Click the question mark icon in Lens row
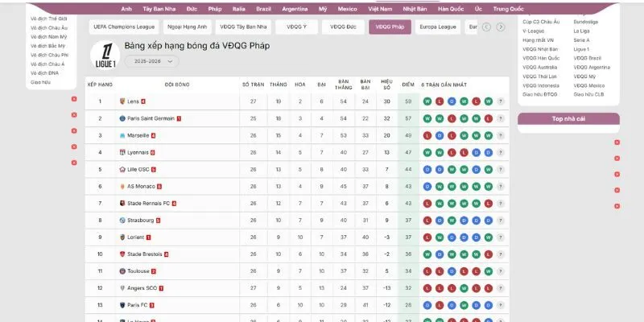This screenshot has width=644, height=322. coord(501,101)
